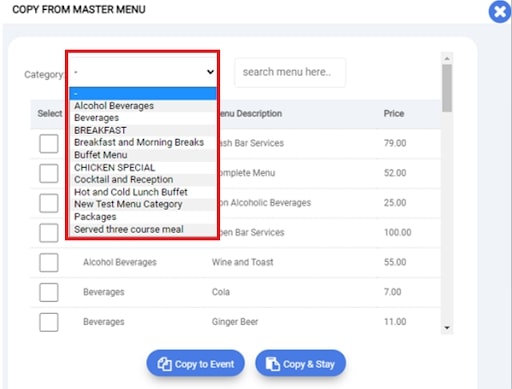Click the copy icon in Copy to Event

coord(164,364)
